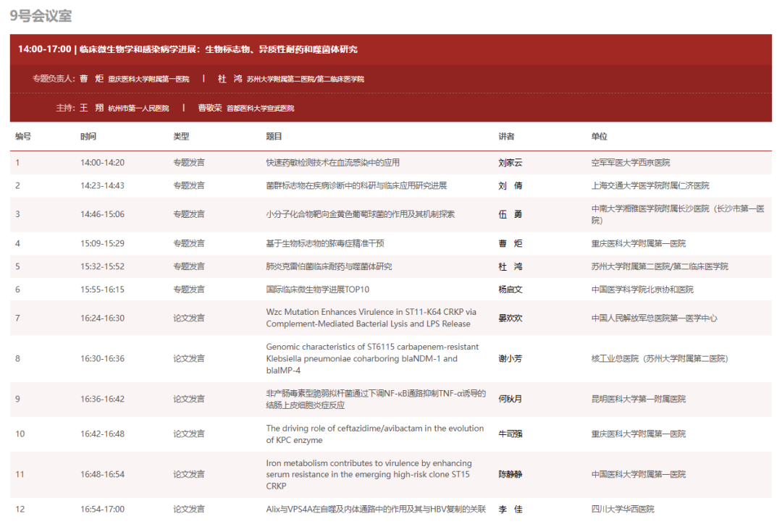Screen dimensions: 782x532
Task: Click title '快速药敏检测技术在血流感染中的应用'
Action: coord(332,163)
